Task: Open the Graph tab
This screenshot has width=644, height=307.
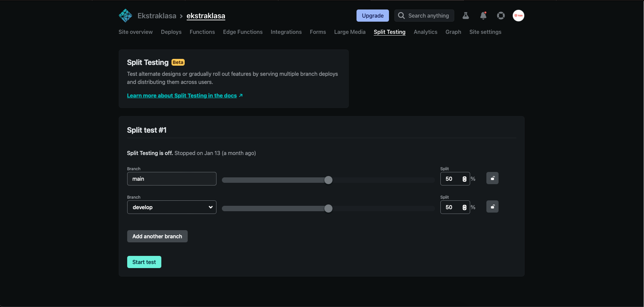Action: (x=453, y=32)
